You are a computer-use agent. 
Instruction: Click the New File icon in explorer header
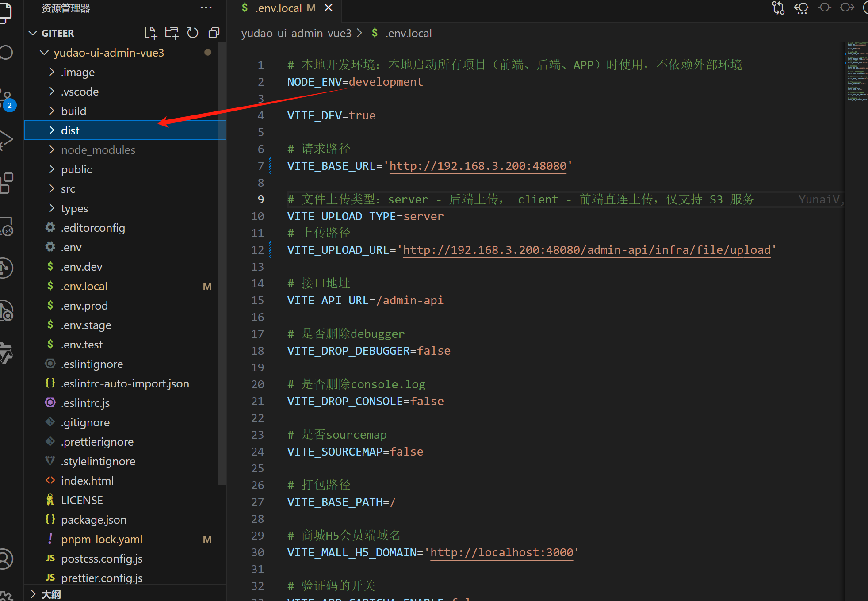point(150,33)
